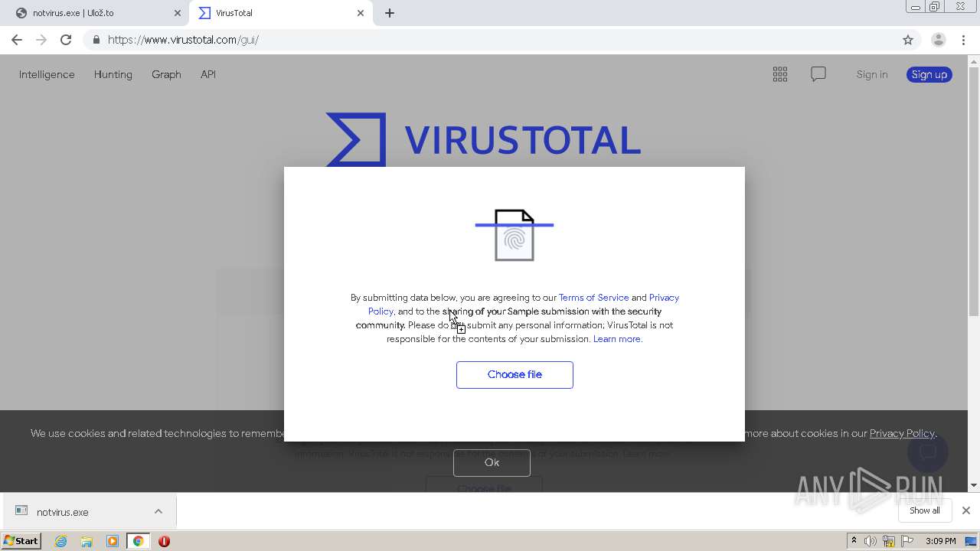View site security lock info
Screen dimensions: 980x551
pos(96,40)
